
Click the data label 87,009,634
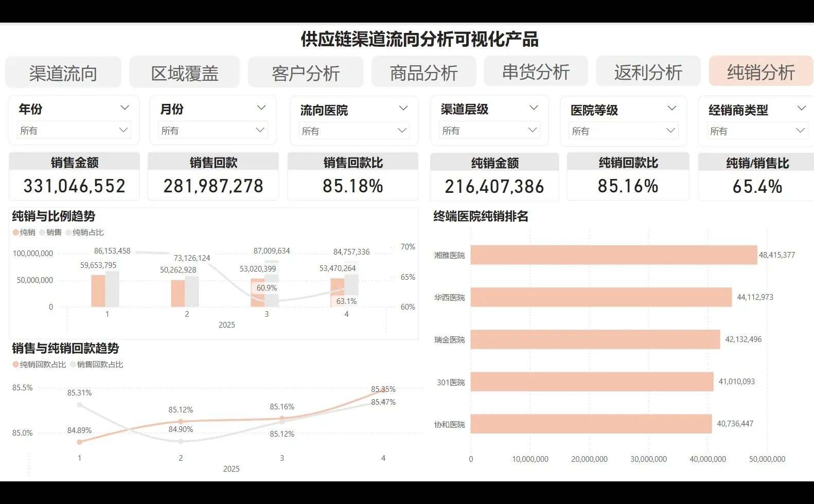tap(272, 251)
